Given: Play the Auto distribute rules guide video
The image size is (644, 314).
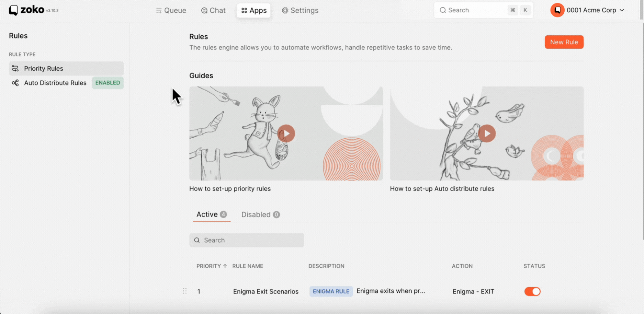Looking at the screenshot, I should [x=487, y=133].
